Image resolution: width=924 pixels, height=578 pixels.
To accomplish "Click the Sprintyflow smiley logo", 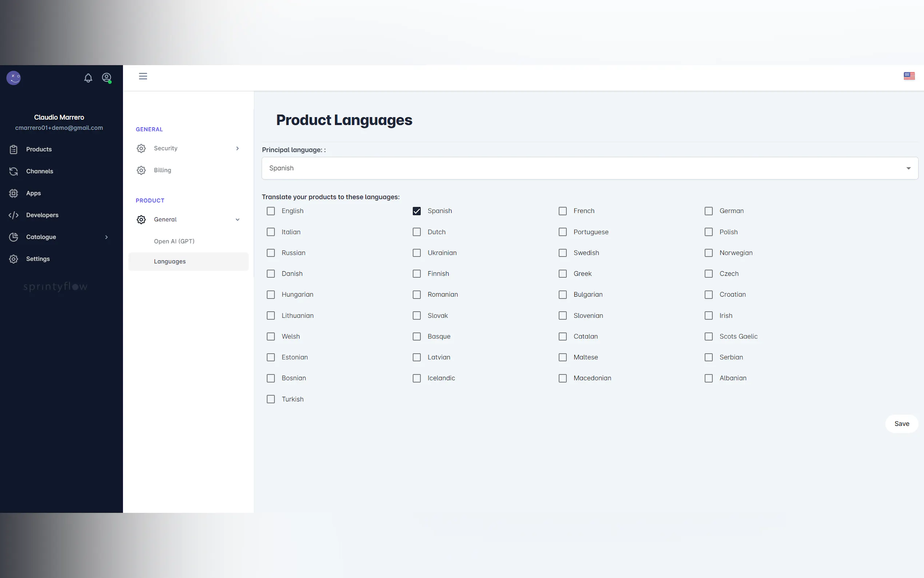I will pyautogui.click(x=14, y=78).
